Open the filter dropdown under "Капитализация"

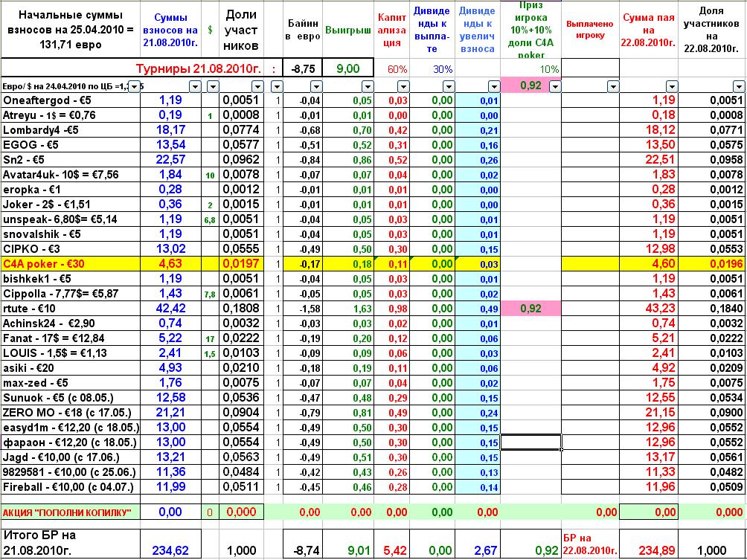tap(403, 87)
